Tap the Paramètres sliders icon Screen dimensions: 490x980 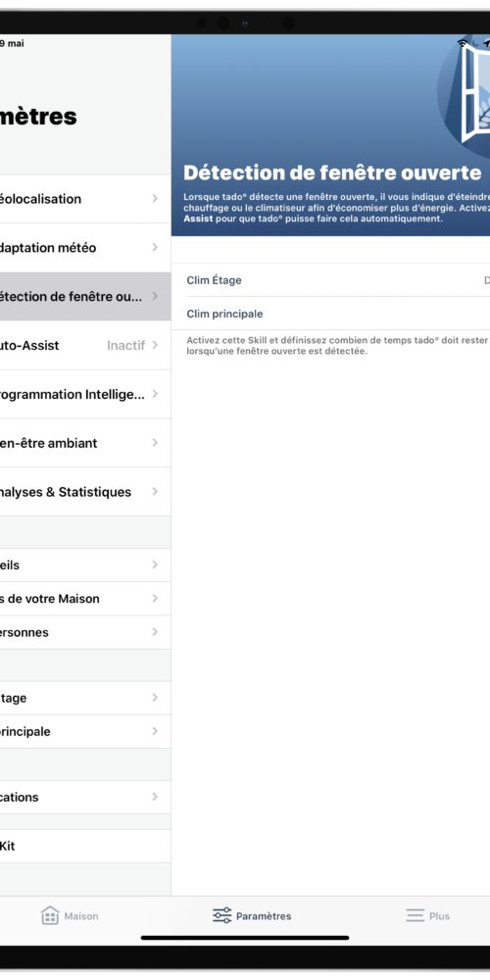coord(221,915)
